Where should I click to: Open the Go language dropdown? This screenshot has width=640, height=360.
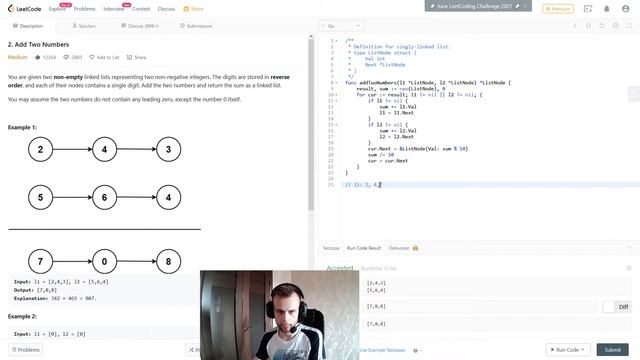pos(342,26)
